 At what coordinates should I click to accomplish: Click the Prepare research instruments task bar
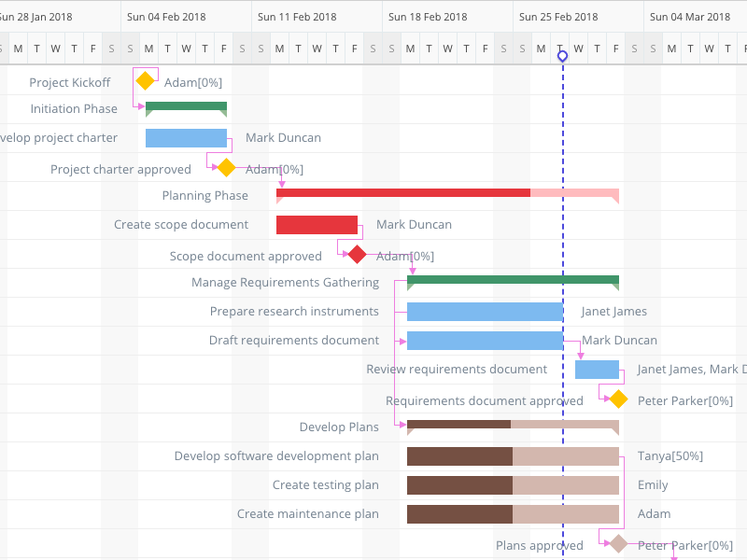coord(485,312)
